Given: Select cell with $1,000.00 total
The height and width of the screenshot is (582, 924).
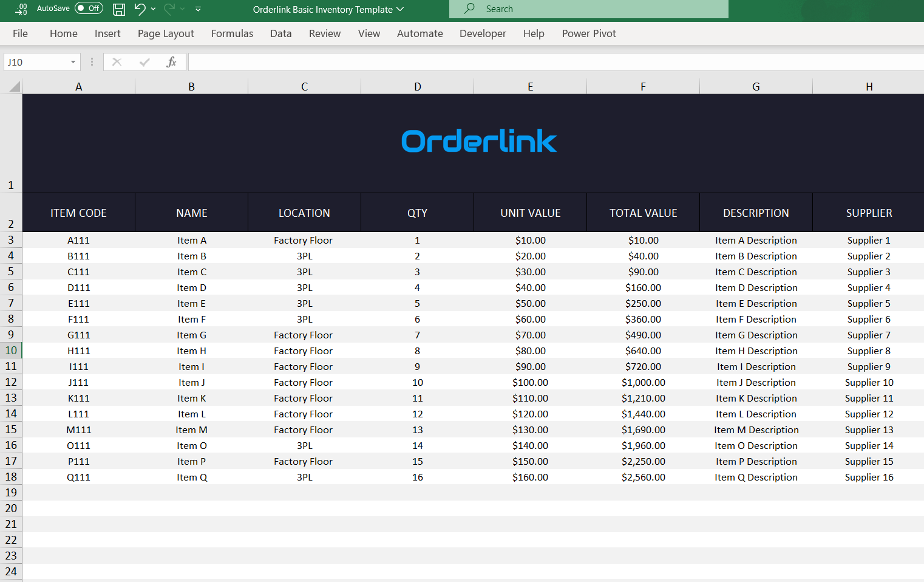Looking at the screenshot, I should (643, 382).
